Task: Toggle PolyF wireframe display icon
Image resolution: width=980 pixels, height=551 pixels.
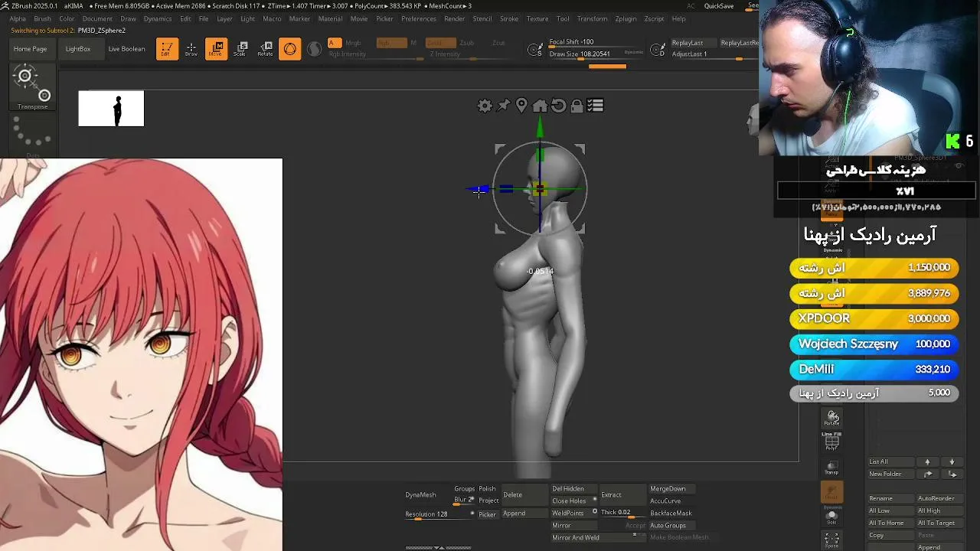Action: click(832, 442)
